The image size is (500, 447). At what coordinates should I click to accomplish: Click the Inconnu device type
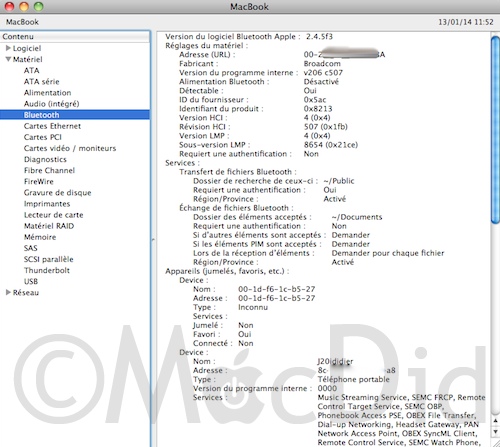click(x=253, y=307)
